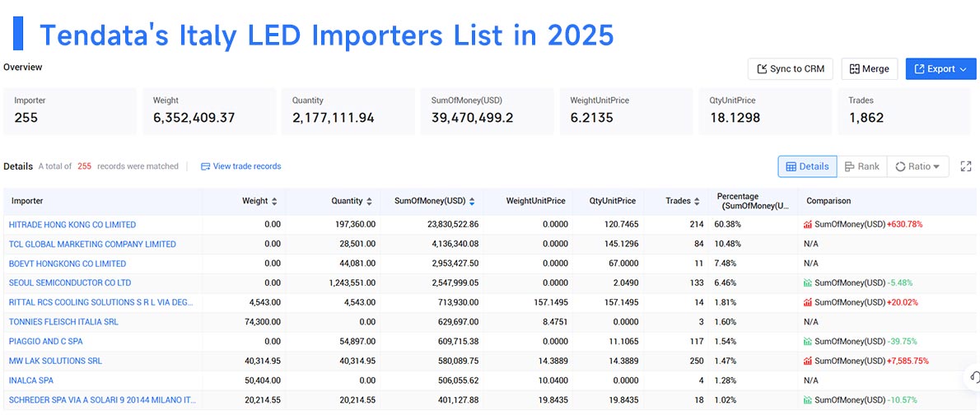
Task: Click the Weight overview card
Action: (209, 110)
